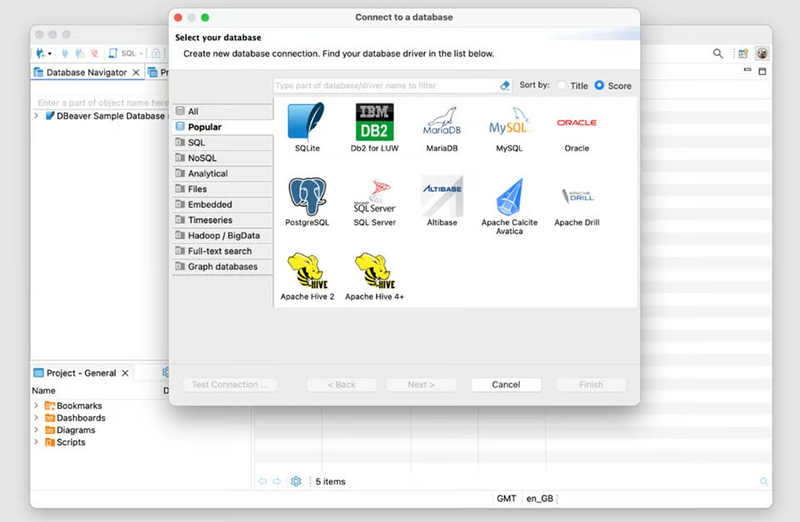The height and width of the screenshot is (522, 800).
Task: Open the Analytical category
Action: [x=223, y=173]
